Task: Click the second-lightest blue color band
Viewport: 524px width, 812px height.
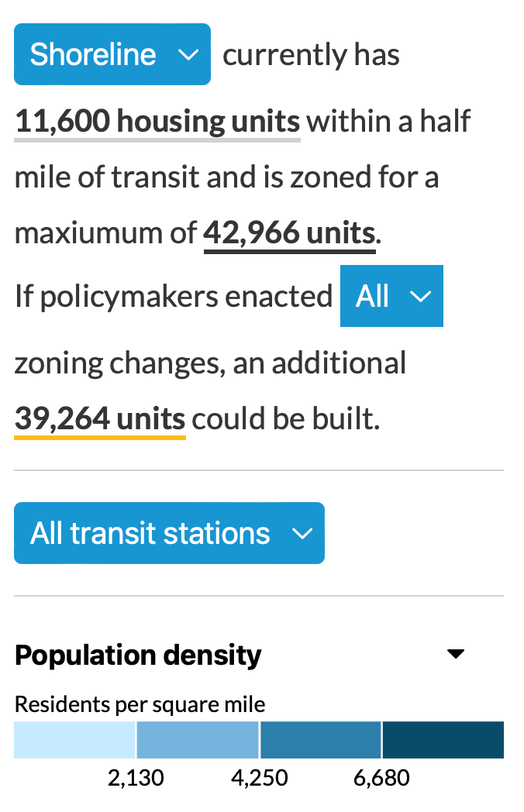Action: point(197,740)
